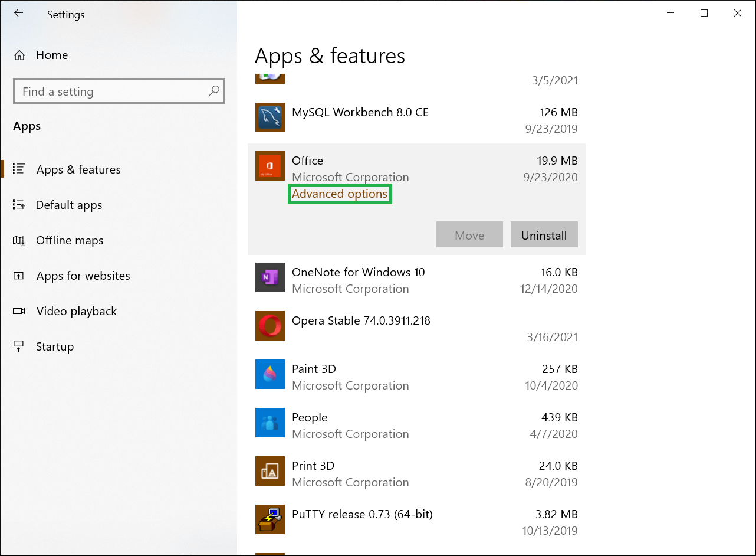Screen dimensions: 756x556
Task: Click the 3.82 MB PuTTY size
Action: (x=556, y=514)
